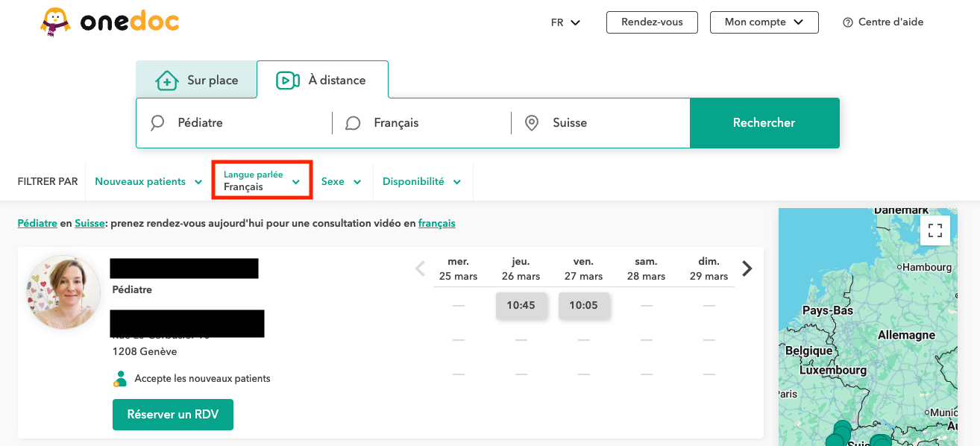980x446 pixels.
Task: Click the Rendez-vous button
Action: pos(652,22)
